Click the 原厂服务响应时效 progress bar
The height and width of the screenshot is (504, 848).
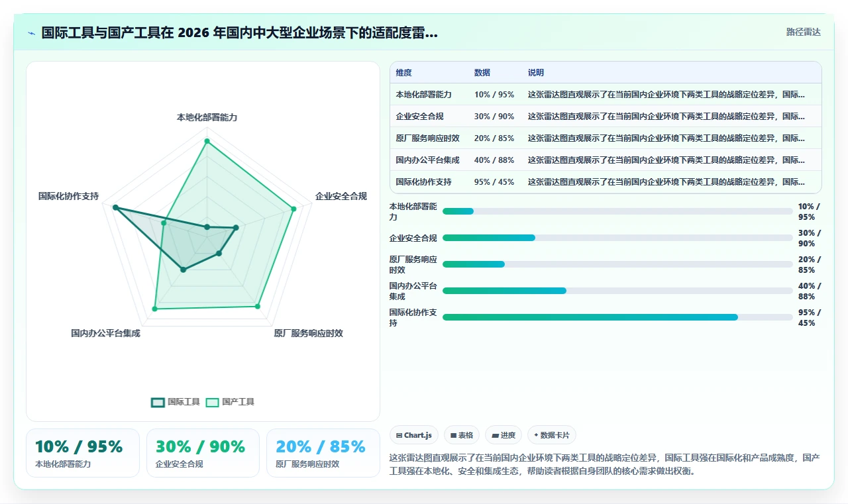(x=617, y=264)
